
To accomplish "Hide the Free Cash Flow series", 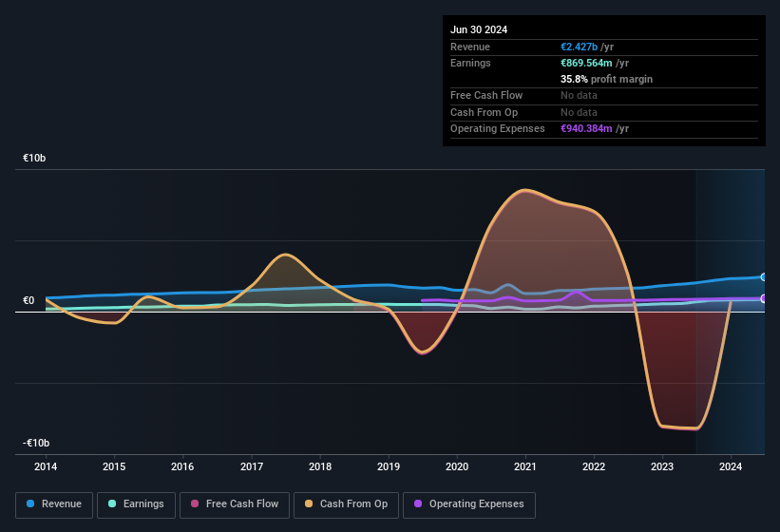I will (x=235, y=504).
